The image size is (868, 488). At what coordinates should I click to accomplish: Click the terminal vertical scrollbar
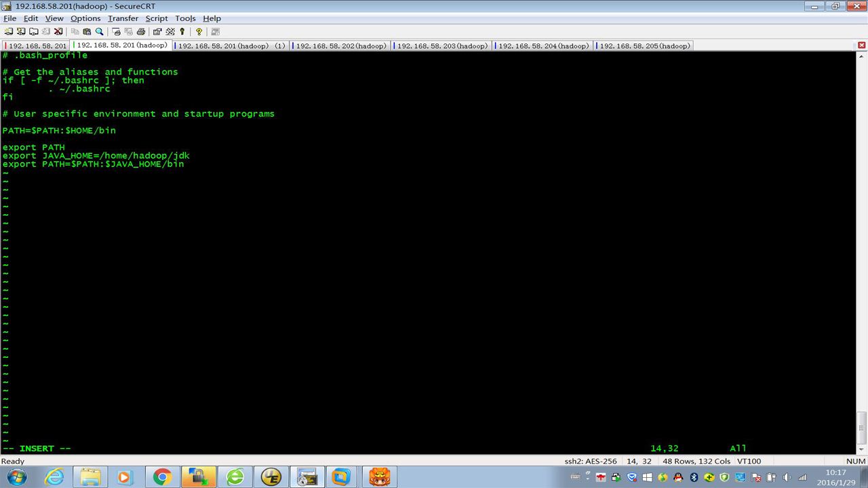click(862, 252)
